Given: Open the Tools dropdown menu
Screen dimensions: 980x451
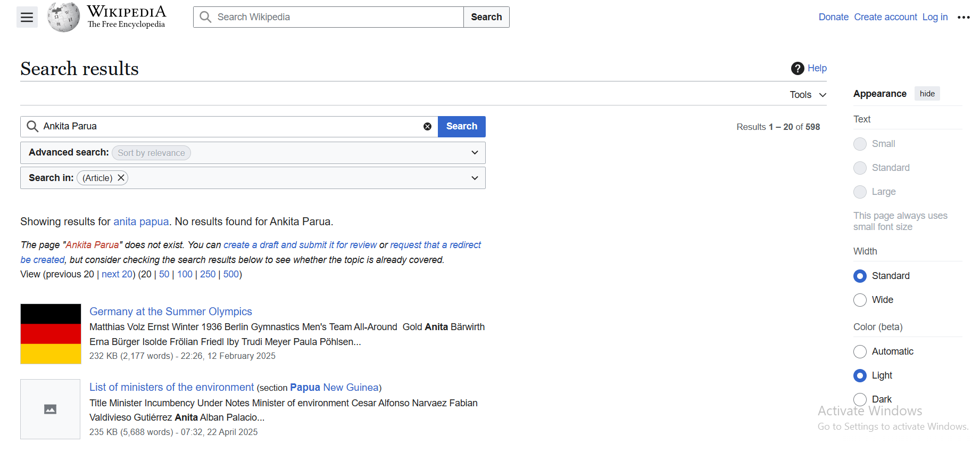Looking at the screenshot, I should pyautogui.click(x=808, y=95).
